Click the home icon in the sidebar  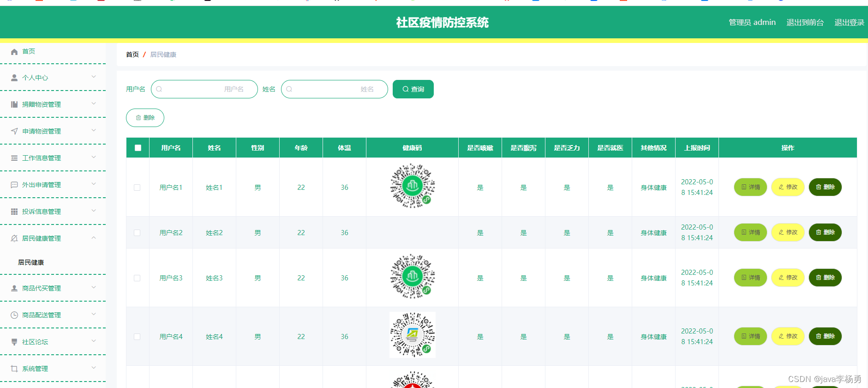(14, 52)
